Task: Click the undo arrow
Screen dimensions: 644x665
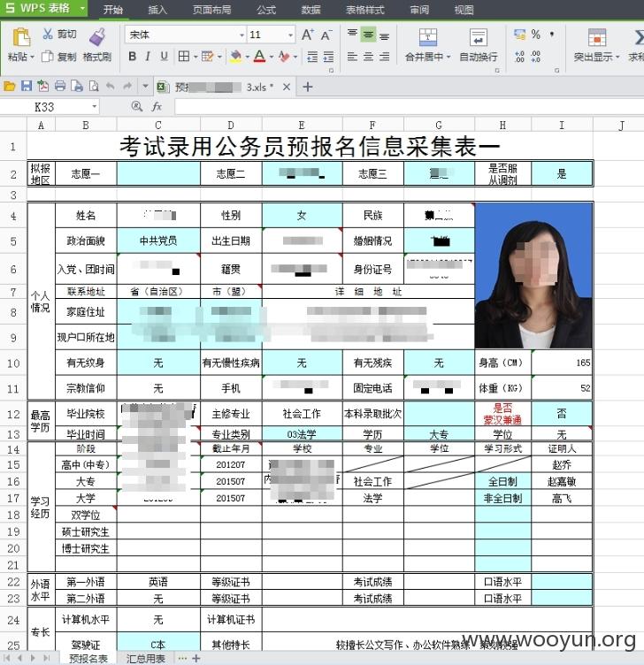Action: coord(111,87)
